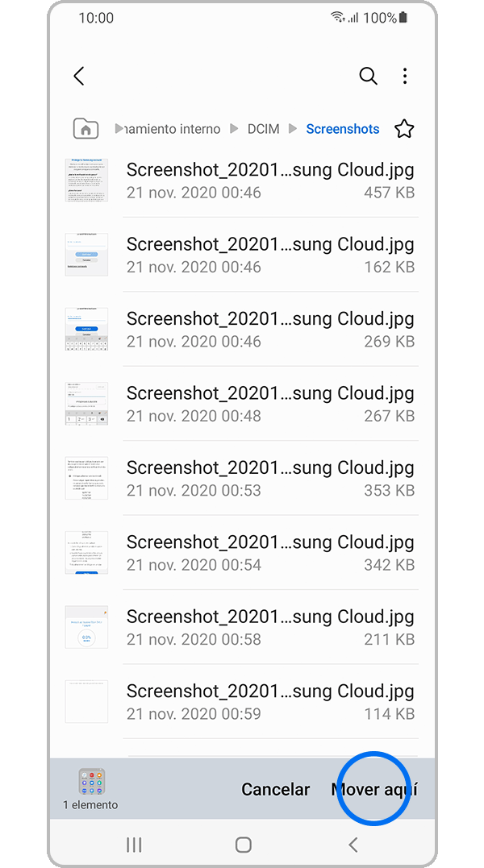Navigate to DCIM in the breadcrumb
This screenshot has height=868, width=484.
click(263, 129)
